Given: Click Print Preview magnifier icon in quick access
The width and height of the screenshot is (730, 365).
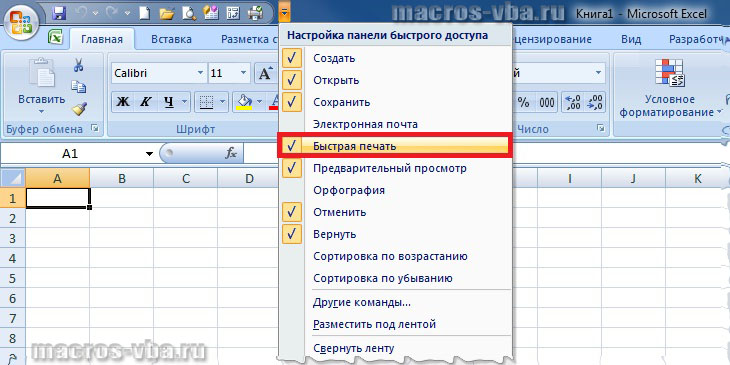Looking at the screenshot, I should click(x=189, y=14).
